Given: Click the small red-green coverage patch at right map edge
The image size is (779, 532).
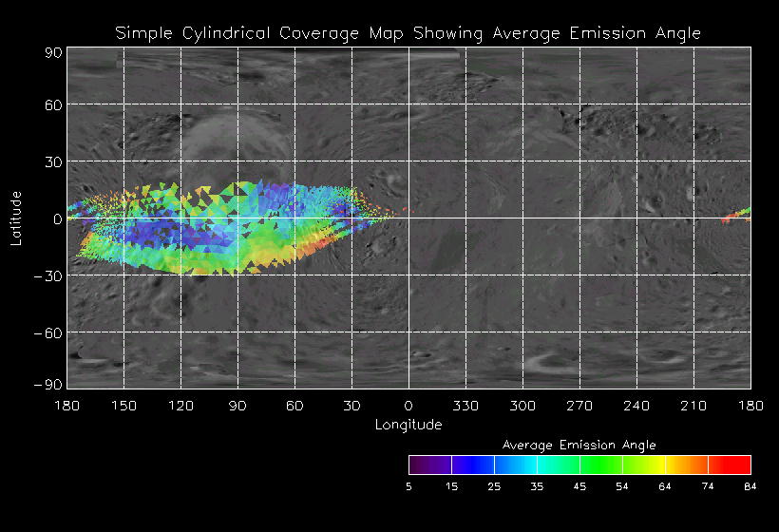Looking at the screenshot, I should tap(736, 216).
